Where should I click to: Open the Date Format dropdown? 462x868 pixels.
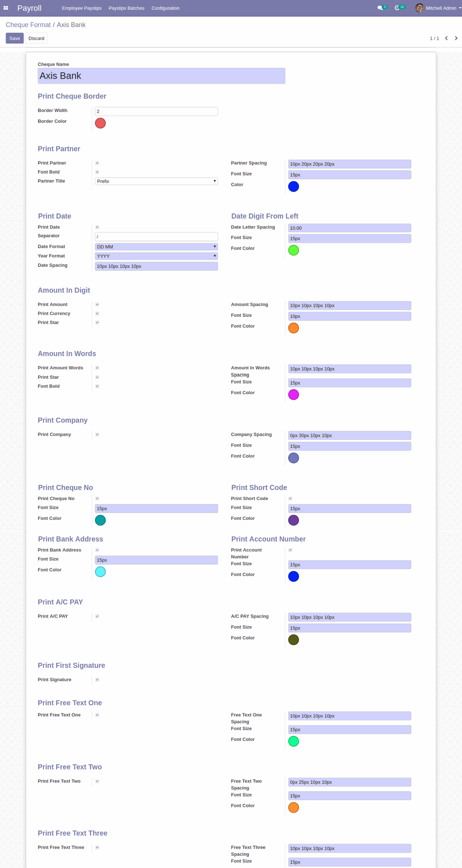pos(156,247)
